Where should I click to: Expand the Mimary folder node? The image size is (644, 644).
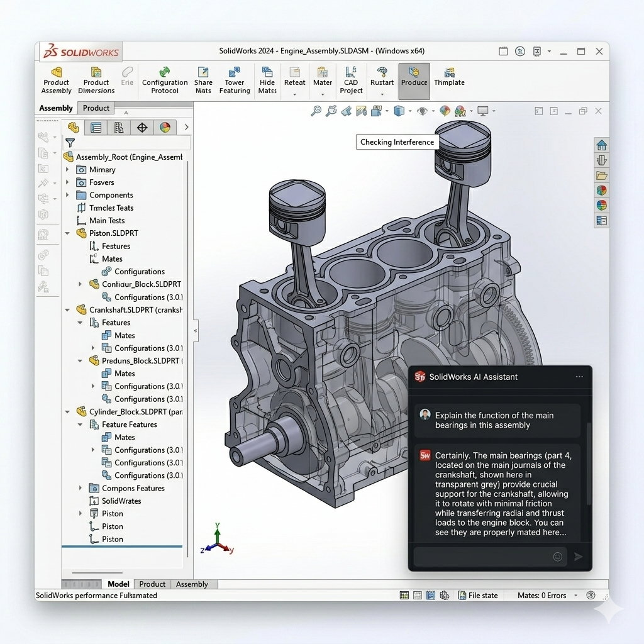pyautogui.click(x=67, y=169)
